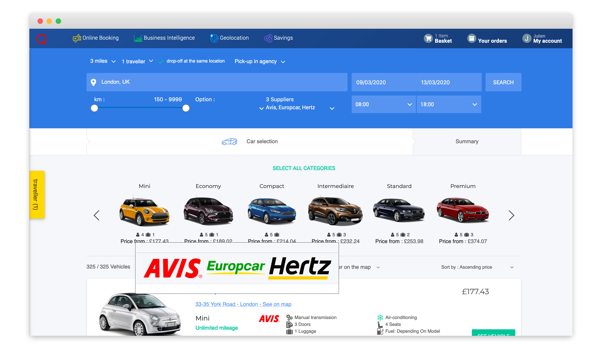Viewport: 608px width, 364px height.
Task: Open the 18:00 return time dropdown
Action: (x=449, y=104)
